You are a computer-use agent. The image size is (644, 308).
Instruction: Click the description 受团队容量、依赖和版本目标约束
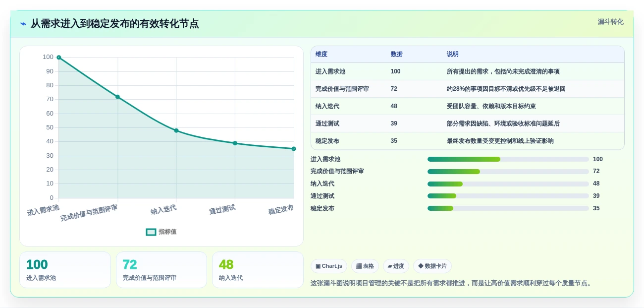coord(491,106)
